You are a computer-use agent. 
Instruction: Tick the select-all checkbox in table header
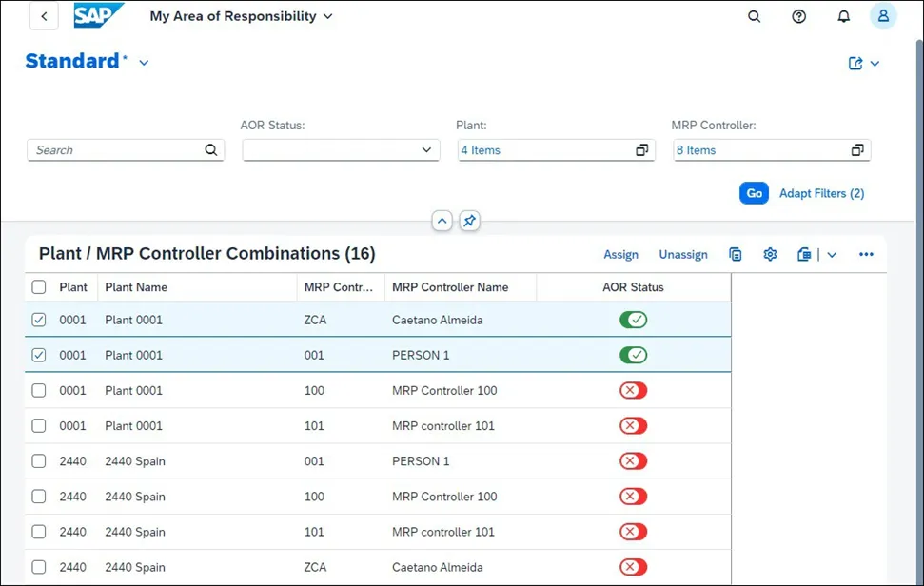tap(39, 287)
